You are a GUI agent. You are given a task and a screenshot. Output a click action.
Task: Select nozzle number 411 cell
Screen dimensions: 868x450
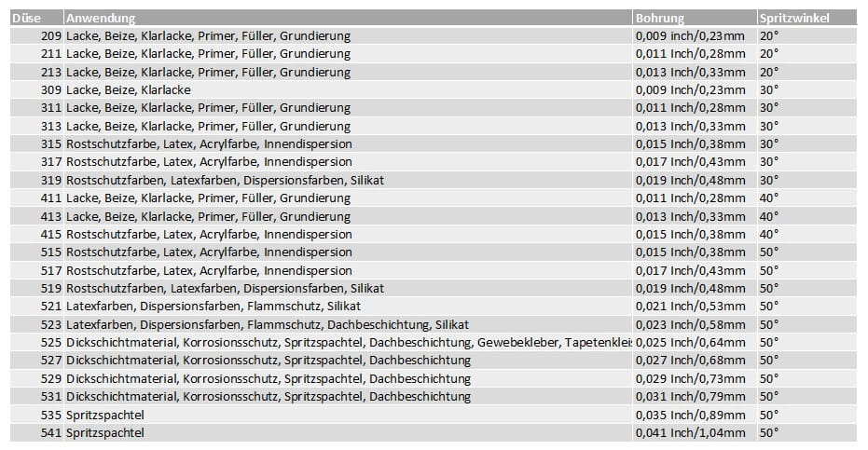[51, 198]
